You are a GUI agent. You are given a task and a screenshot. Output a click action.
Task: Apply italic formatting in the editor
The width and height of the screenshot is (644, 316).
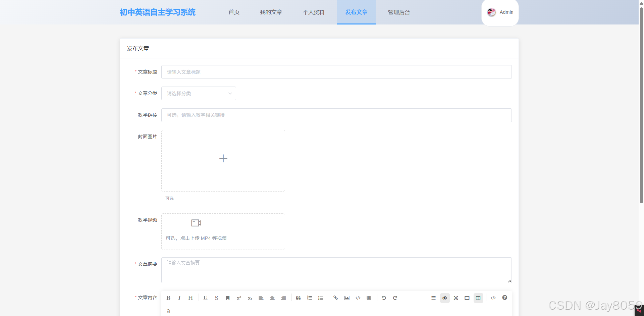click(x=179, y=298)
